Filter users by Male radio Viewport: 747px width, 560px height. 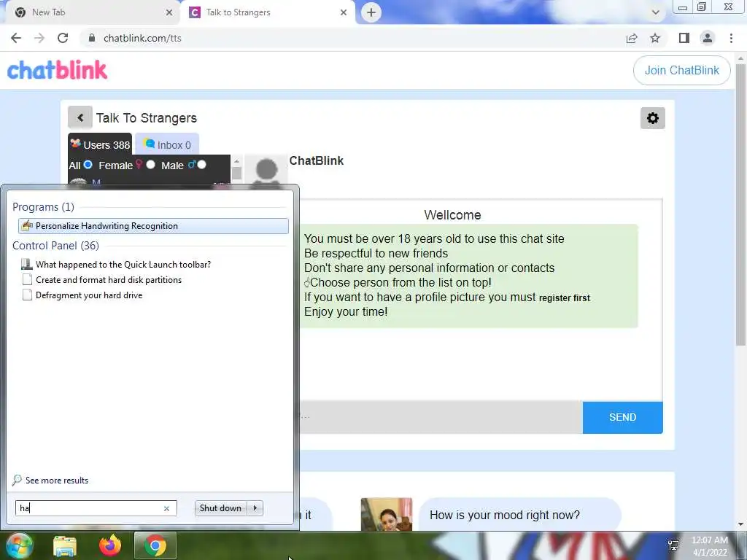coord(201,165)
